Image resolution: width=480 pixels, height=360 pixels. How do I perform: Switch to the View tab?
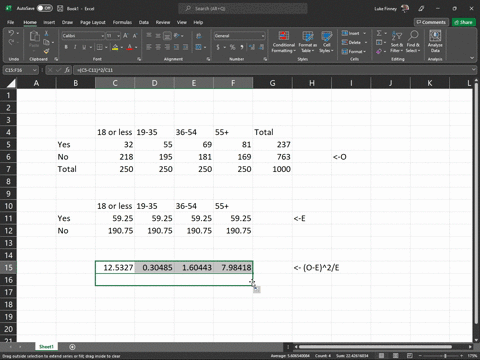pyautogui.click(x=182, y=22)
